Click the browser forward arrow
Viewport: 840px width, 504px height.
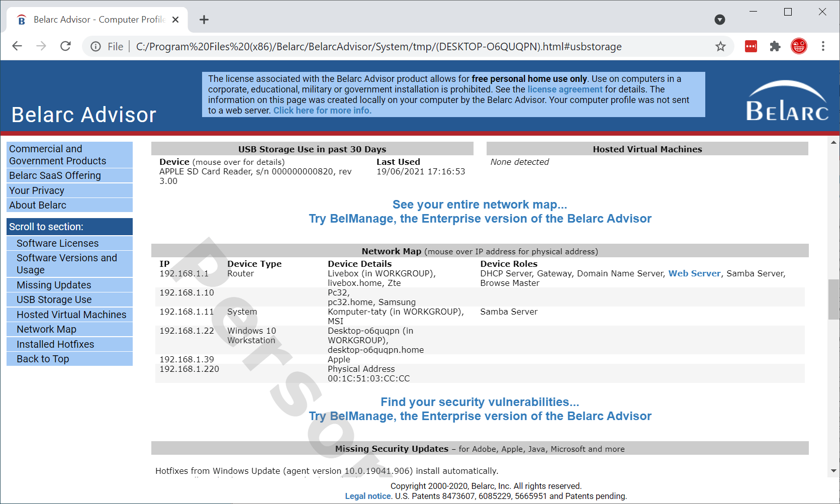click(x=41, y=46)
